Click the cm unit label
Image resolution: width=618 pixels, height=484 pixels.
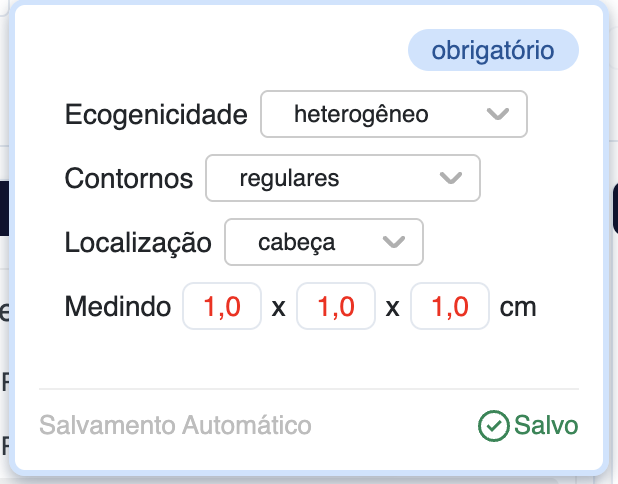click(518, 307)
